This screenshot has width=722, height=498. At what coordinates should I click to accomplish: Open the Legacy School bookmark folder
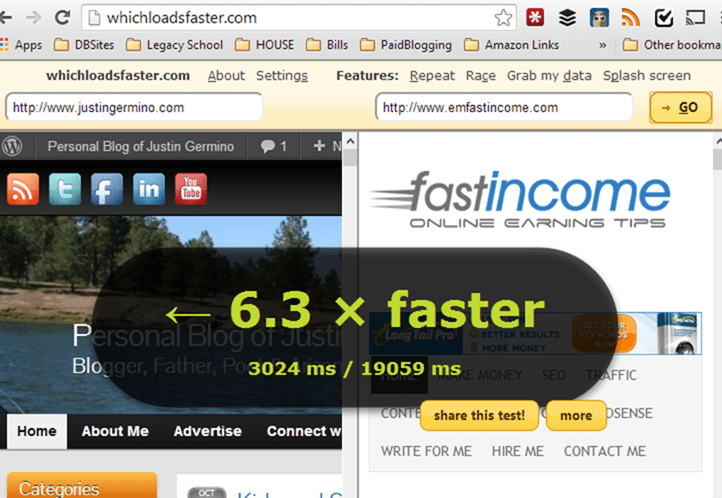click(x=175, y=45)
